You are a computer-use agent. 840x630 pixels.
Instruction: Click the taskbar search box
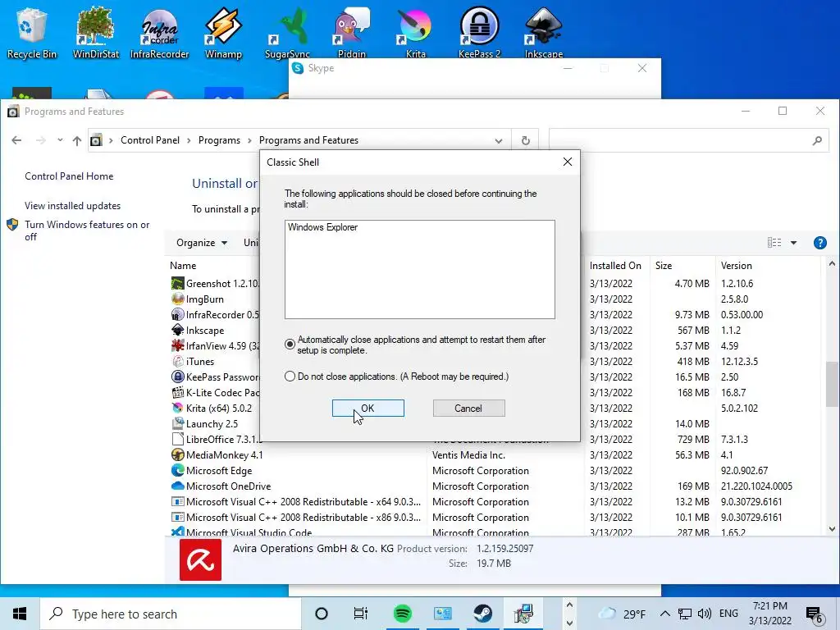tap(171, 614)
